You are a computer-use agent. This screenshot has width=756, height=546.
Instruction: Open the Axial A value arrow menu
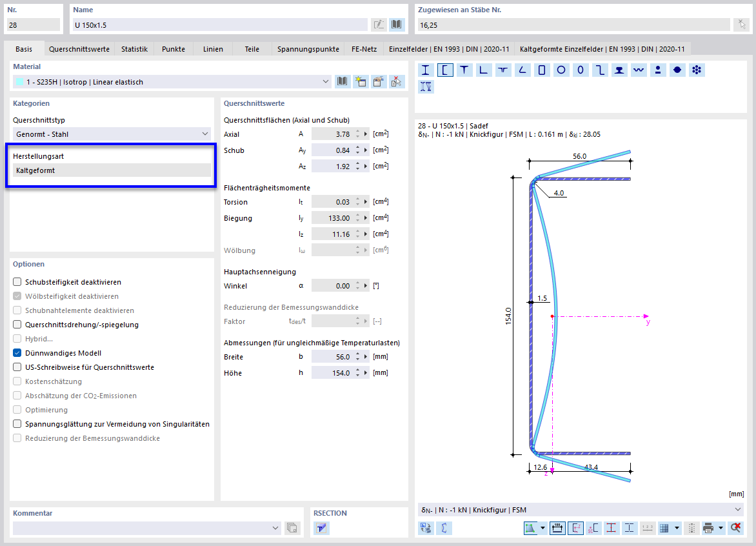click(x=366, y=134)
